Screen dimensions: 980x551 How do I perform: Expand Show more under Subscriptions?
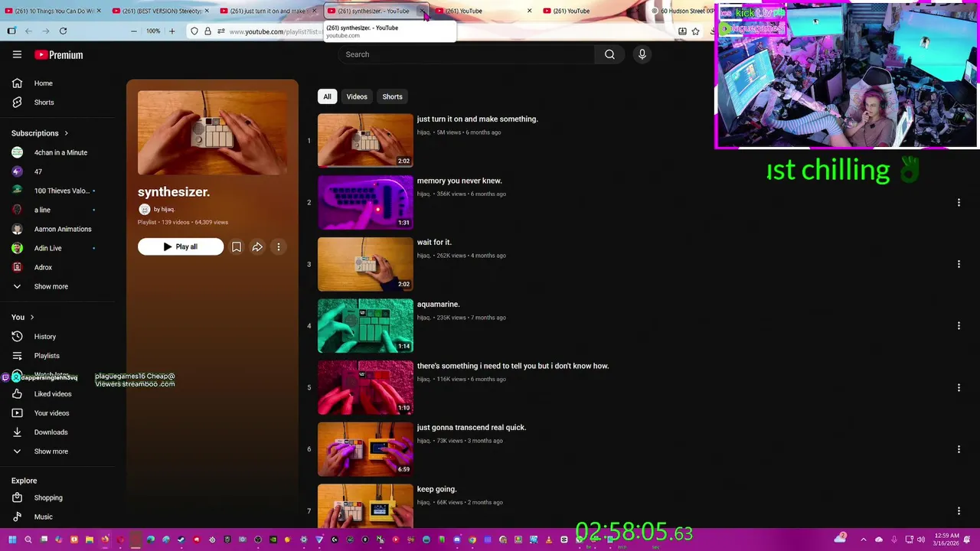[x=51, y=286]
